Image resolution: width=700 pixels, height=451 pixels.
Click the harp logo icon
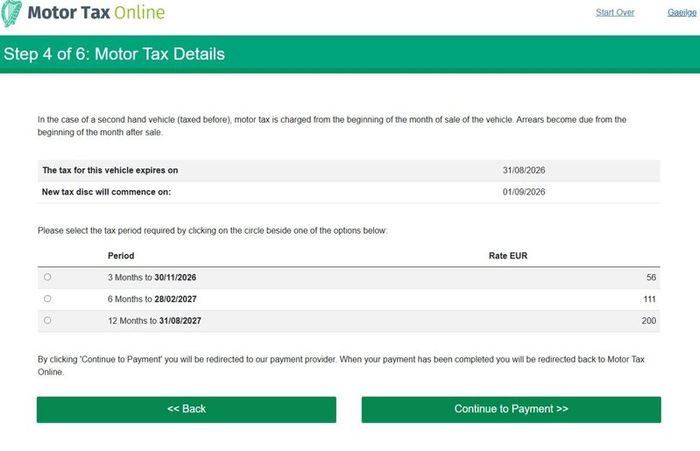coord(11,13)
